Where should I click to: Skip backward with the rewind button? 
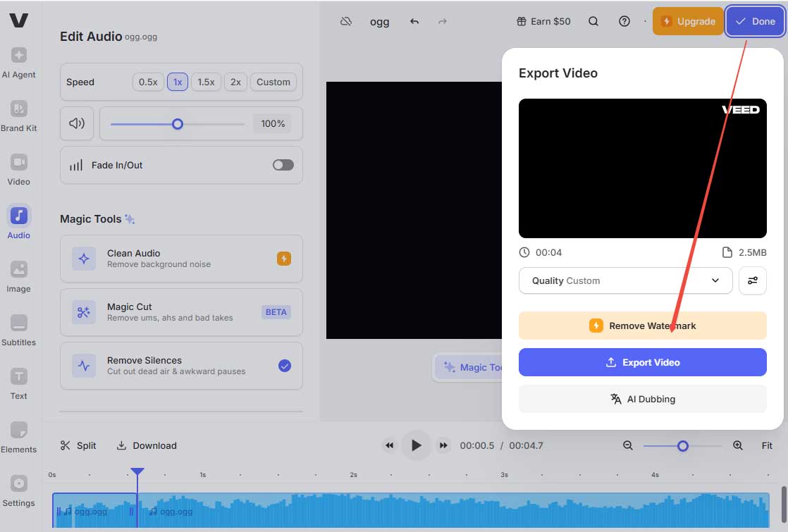(x=389, y=445)
